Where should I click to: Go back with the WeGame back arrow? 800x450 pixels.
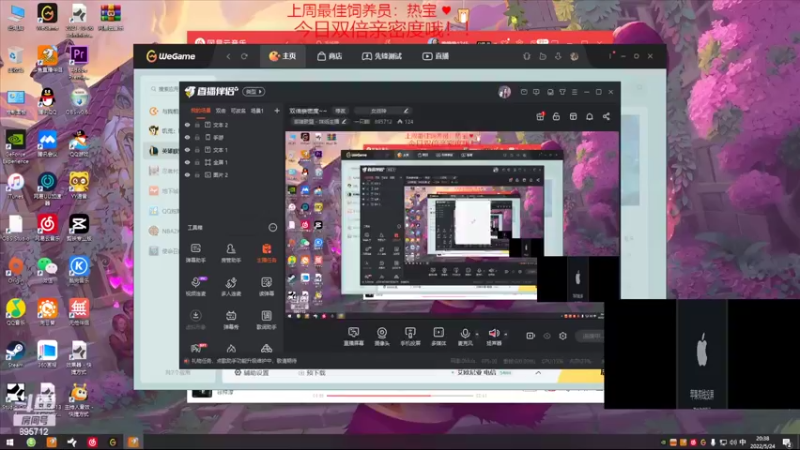pyautogui.click(x=228, y=56)
